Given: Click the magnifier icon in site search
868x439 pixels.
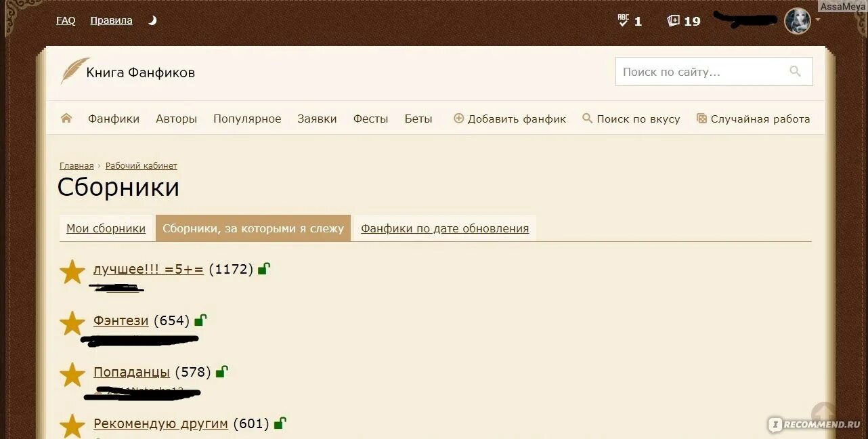Looking at the screenshot, I should 795,71.
